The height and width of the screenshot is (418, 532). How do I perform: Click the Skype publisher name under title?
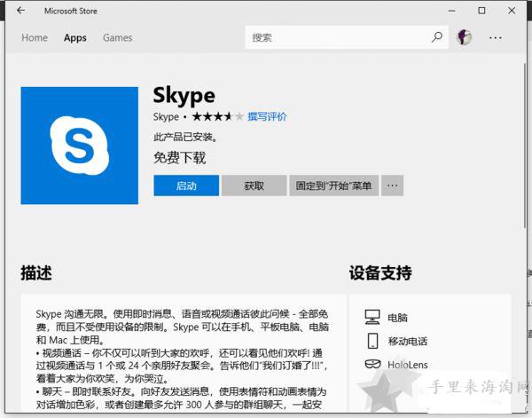pyautogui.click(x=166, y=116)
